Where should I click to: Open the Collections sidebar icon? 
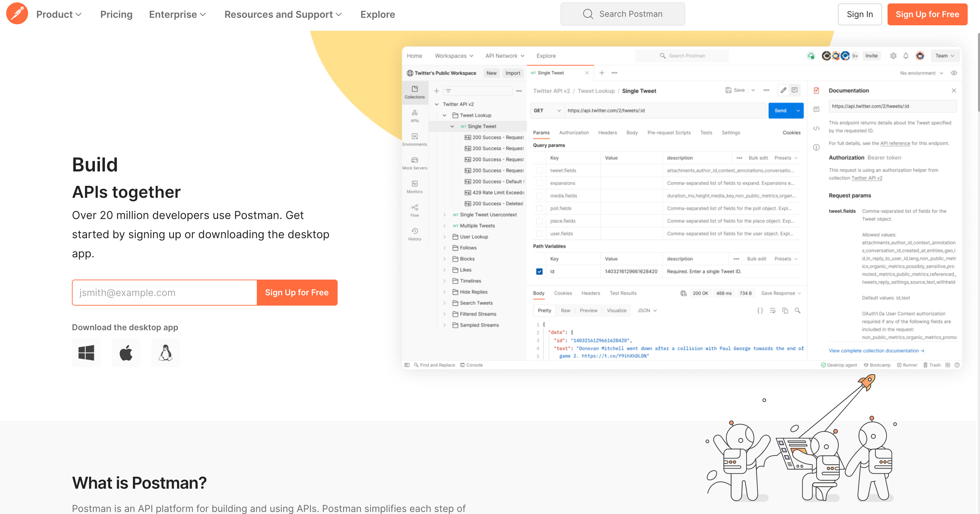[x=414, y=92]
